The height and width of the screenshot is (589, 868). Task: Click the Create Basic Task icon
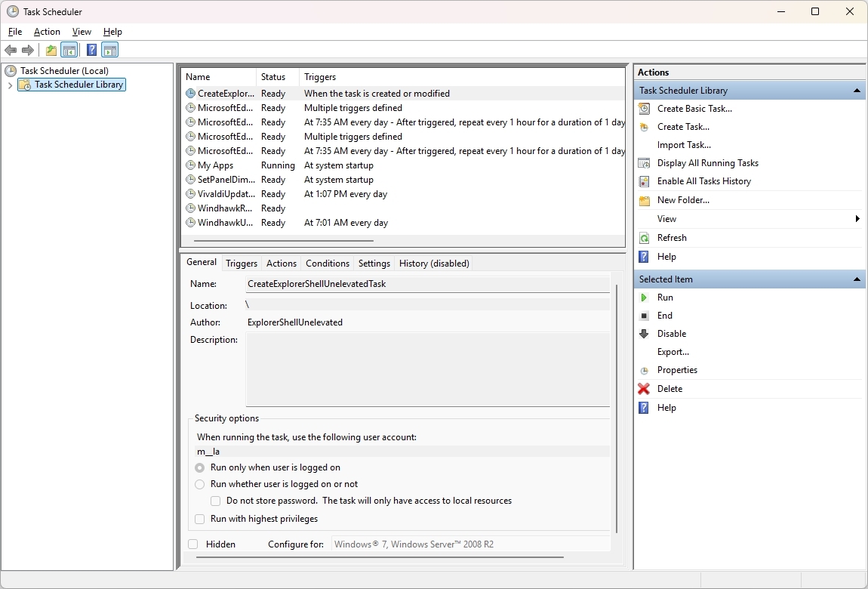(644, 108)
